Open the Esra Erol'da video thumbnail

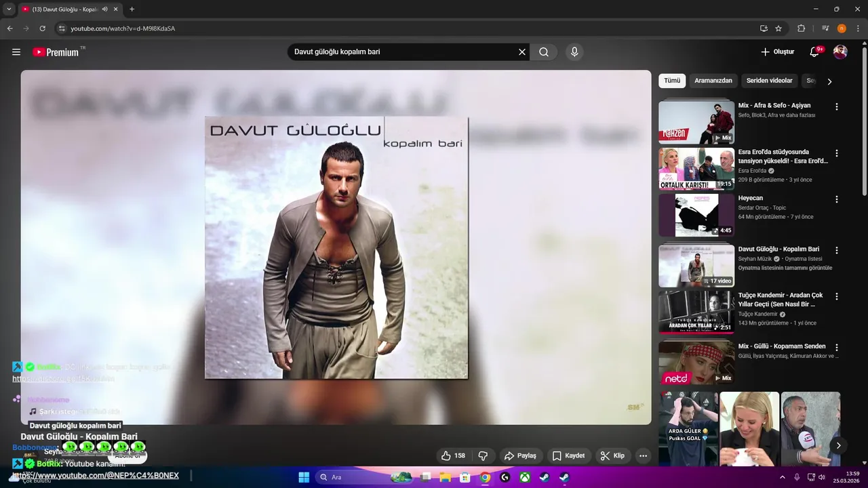(696, 169)
